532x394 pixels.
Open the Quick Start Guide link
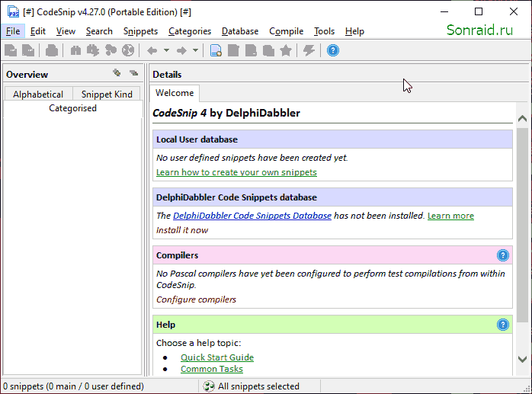[x=217, y=357]
